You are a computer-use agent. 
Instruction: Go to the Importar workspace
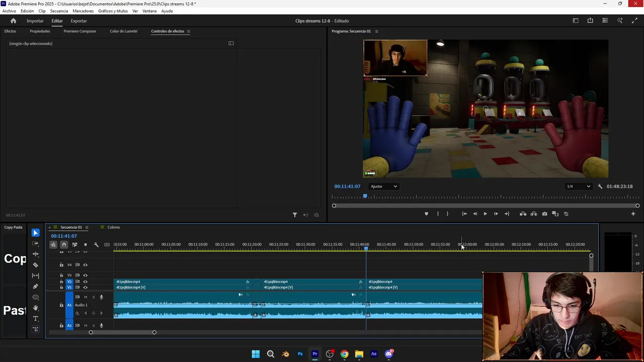35,21
